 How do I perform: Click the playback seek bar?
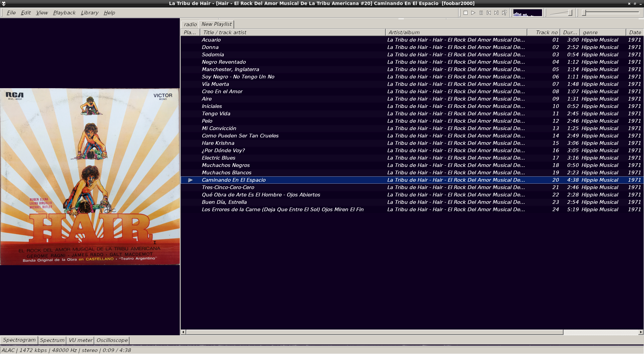click(611, 13)
